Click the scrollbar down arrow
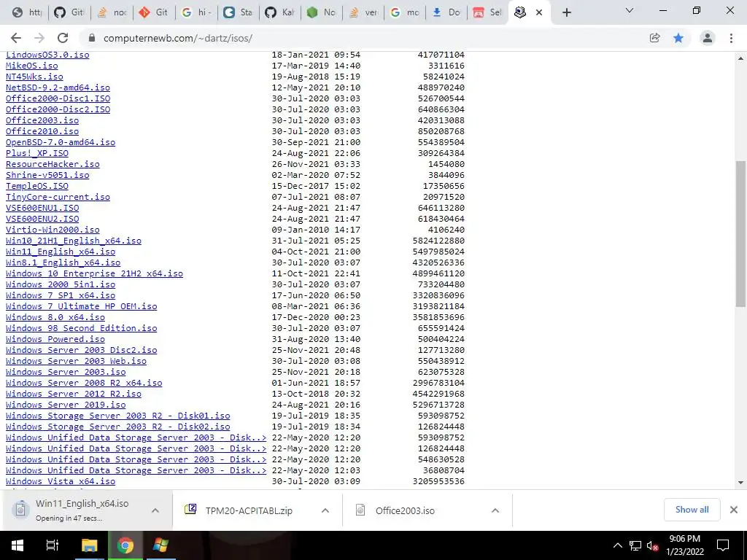Screen dimensions: 747x560 (740, 483)
